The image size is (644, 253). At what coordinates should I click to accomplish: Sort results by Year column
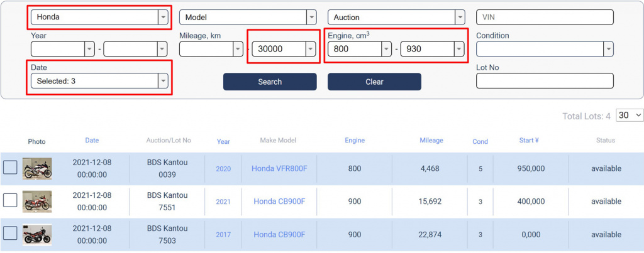223,141
